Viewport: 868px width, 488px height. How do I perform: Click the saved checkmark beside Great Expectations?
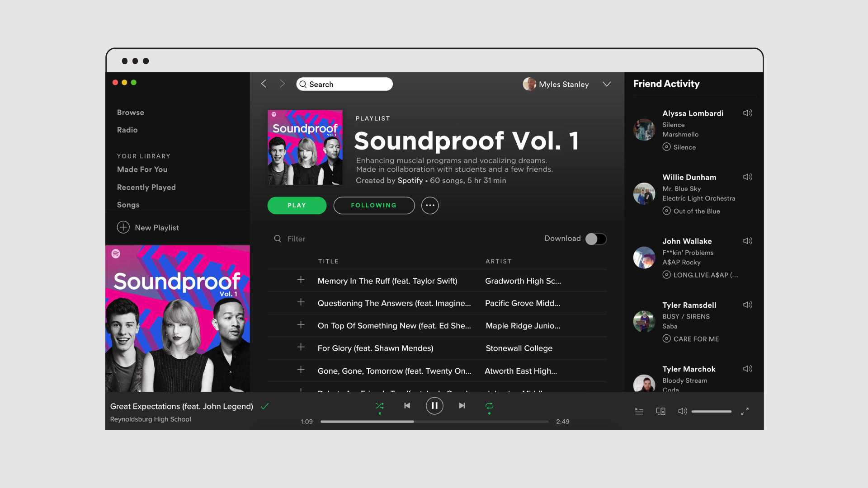pos(264,406)
